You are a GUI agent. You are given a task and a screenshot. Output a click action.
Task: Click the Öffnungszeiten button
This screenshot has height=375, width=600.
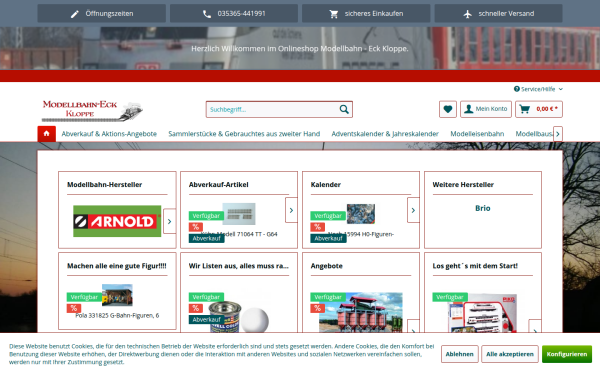[x=102, y=14]
